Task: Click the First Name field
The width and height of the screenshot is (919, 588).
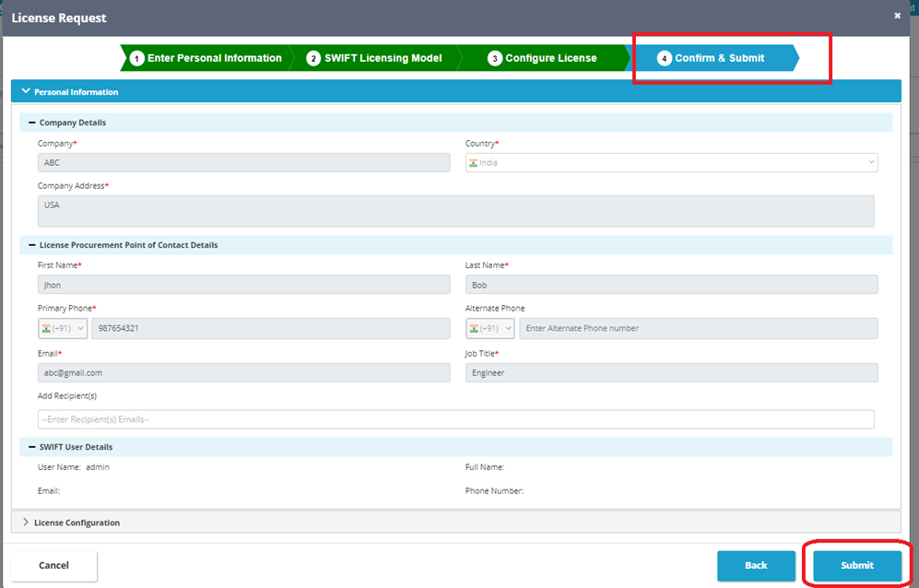Action: pos(244,285)
